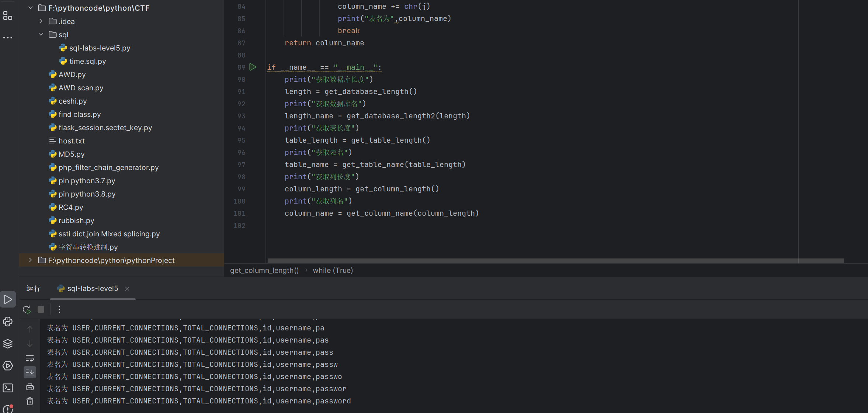Enable the stop process button
Image resolution: width=868 pixels, height=413 pixels.
(41, 309)
